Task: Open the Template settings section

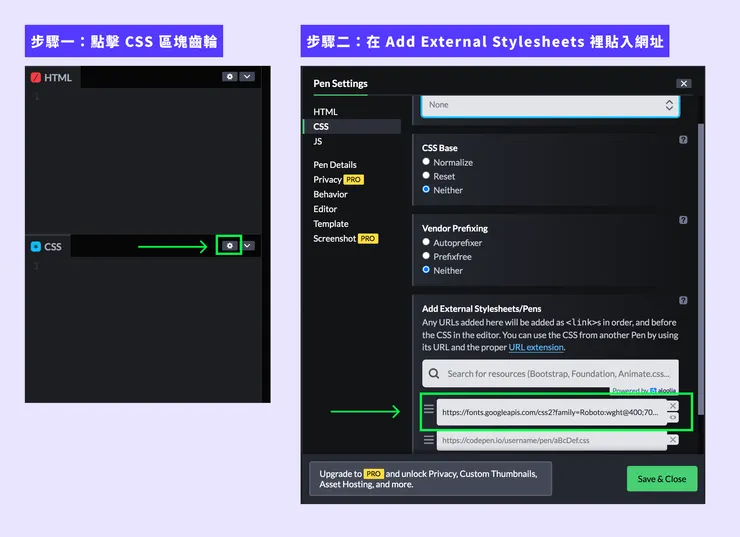Action: click(x=331, y=224)
